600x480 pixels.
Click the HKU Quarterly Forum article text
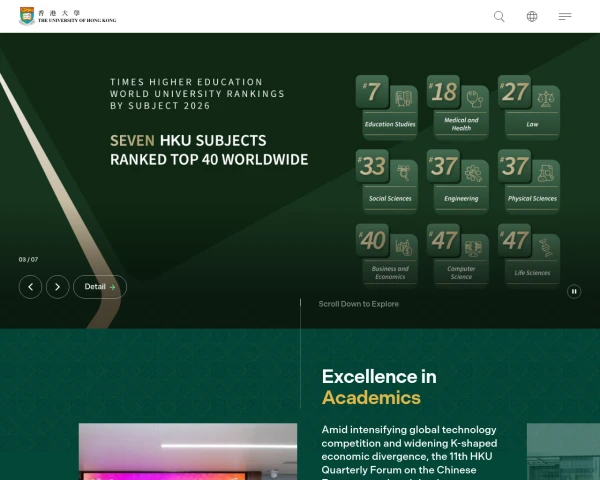(409, 452)
